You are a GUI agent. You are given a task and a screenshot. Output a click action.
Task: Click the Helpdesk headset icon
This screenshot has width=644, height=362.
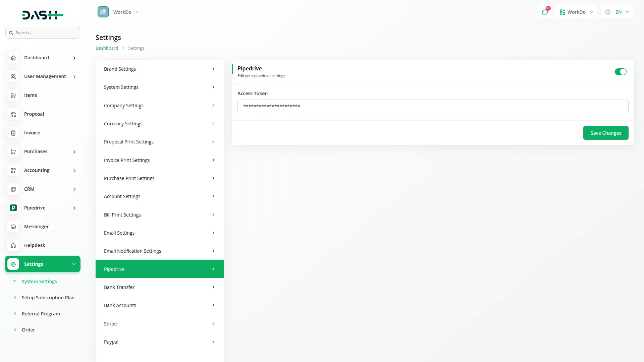[13, 245]
